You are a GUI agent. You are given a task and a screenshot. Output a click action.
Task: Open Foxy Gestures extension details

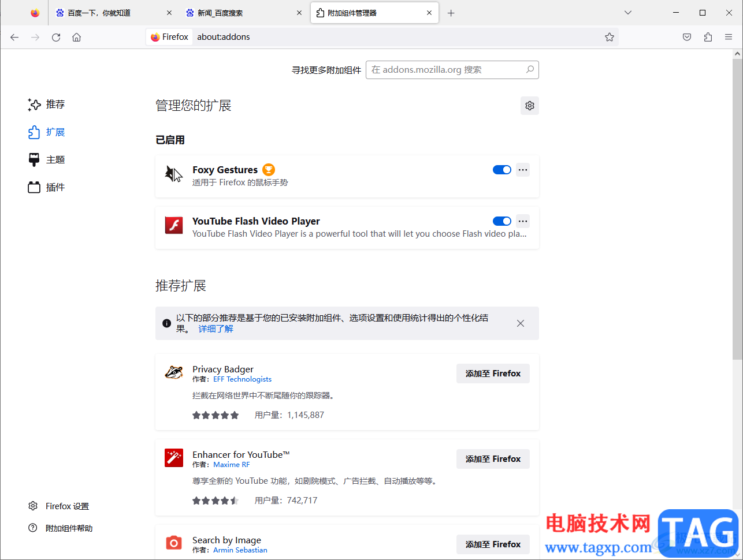[347, 176]
